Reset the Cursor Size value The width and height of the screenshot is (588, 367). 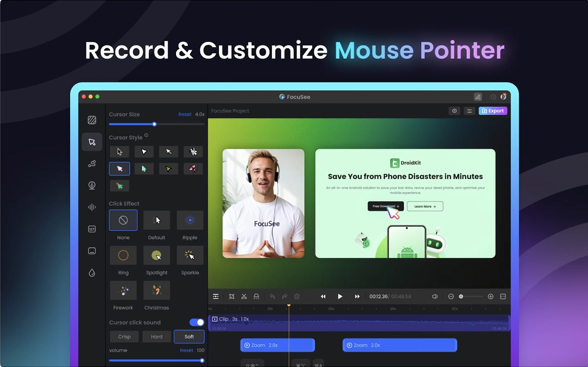[185, 115]
